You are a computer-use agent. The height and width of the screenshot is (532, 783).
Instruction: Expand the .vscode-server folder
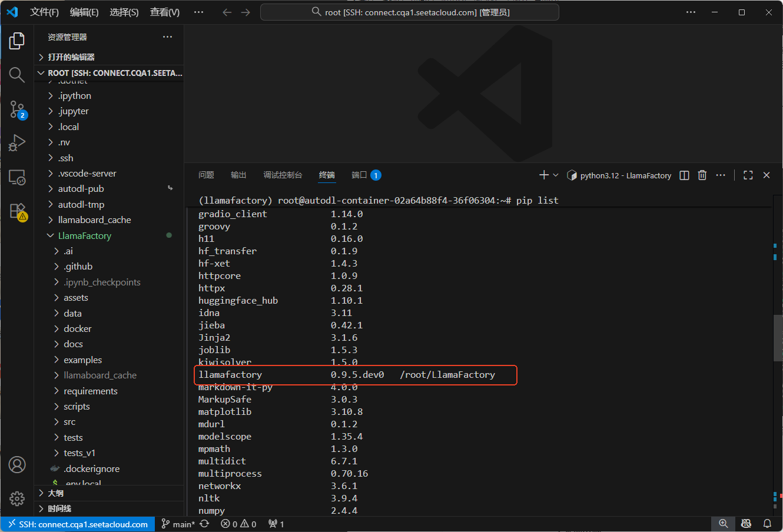click(x=109, y=173)
